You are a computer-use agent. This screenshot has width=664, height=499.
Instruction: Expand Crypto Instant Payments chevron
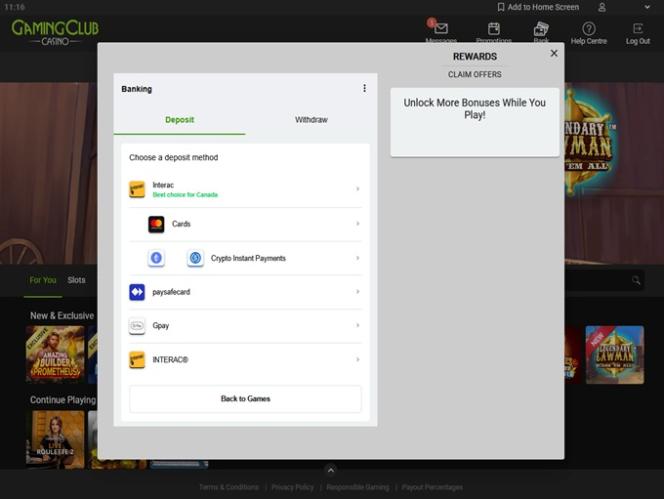point(358,258)
